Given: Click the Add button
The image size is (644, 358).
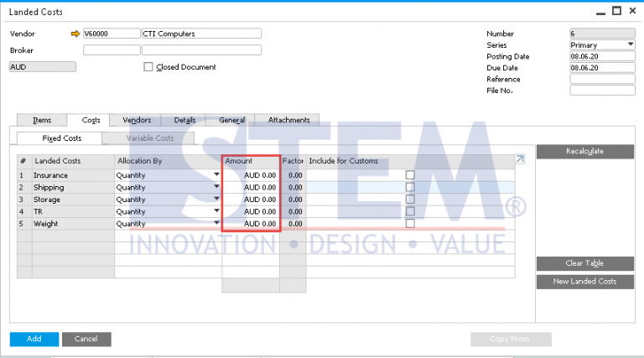Looking at the screenshot, I should pos(34,339).
